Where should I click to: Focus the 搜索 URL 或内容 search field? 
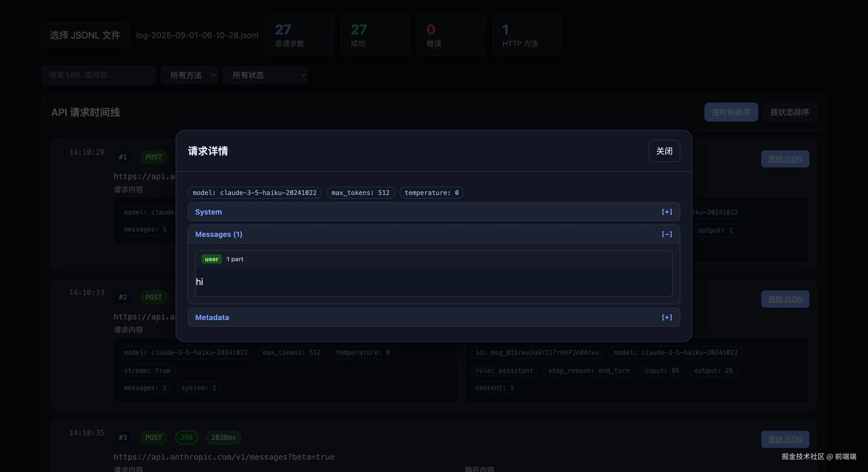(x=99, y=75)
